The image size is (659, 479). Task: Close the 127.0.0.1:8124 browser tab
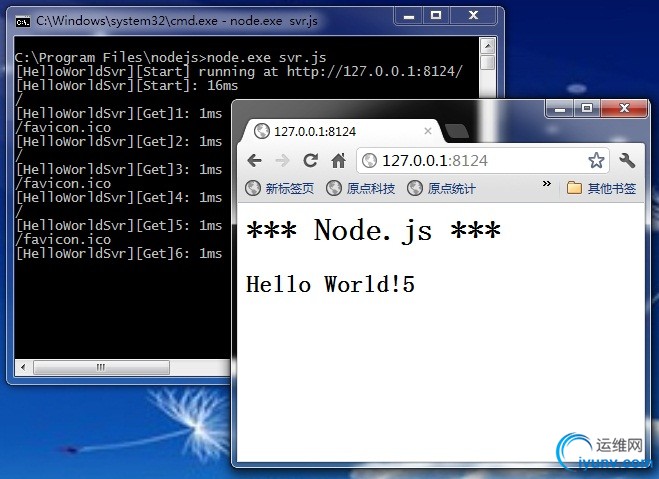tap(428, 131)
